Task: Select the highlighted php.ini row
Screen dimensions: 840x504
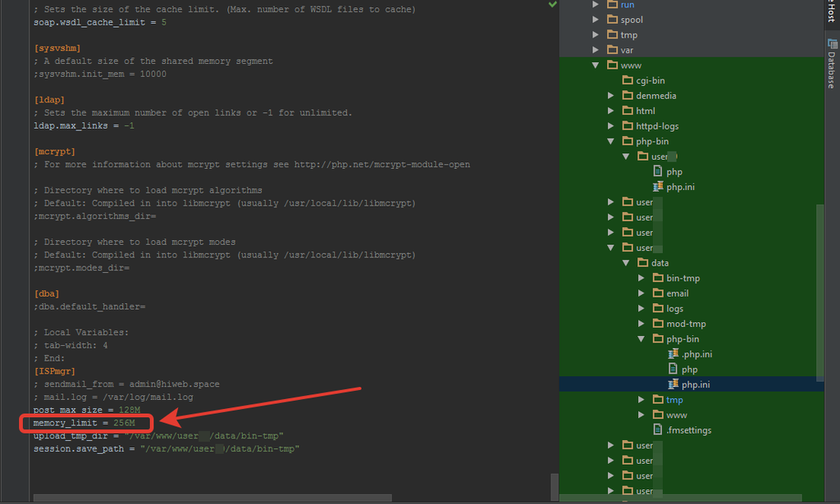Action: click(692, 384)
